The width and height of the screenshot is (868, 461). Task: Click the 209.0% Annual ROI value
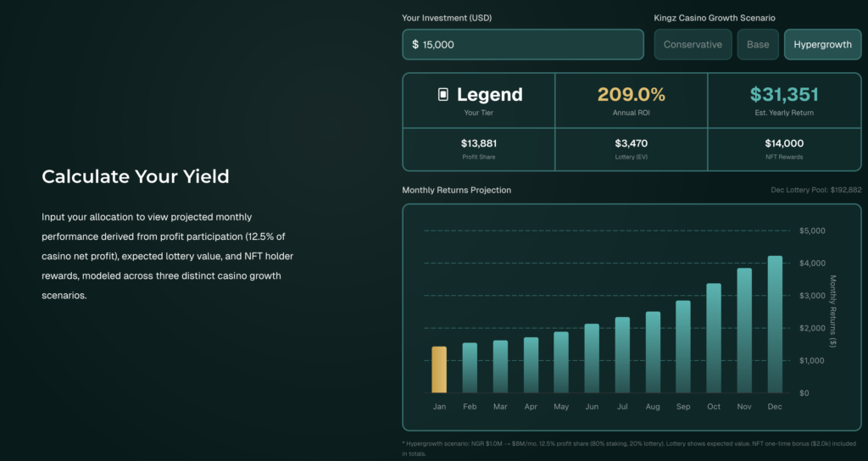tap(631, 95)
